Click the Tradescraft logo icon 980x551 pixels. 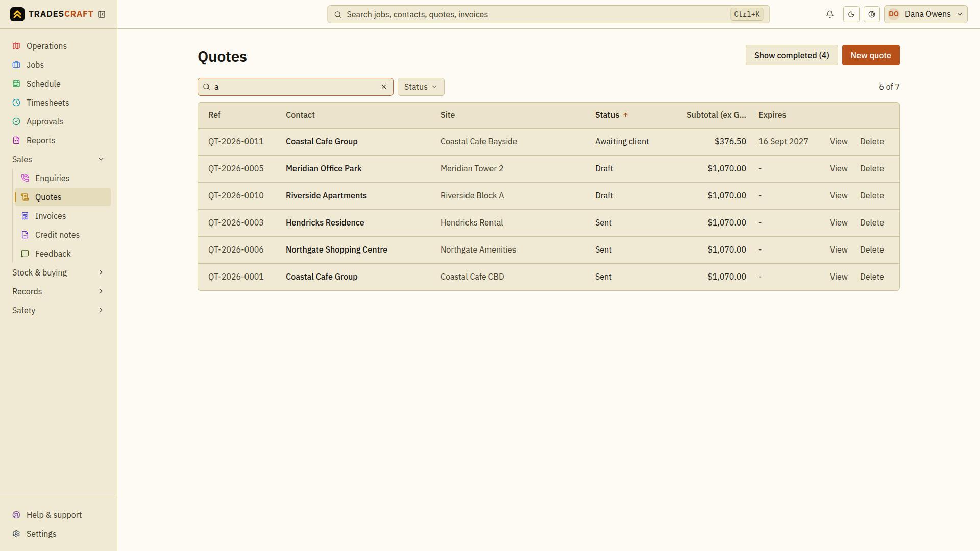pos(17,14)
